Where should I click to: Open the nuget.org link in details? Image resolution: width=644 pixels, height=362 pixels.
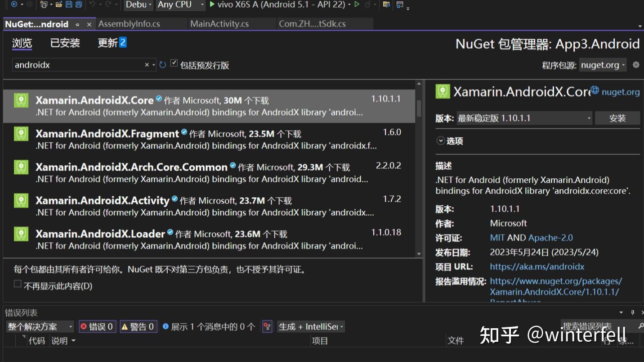(621, 92)
